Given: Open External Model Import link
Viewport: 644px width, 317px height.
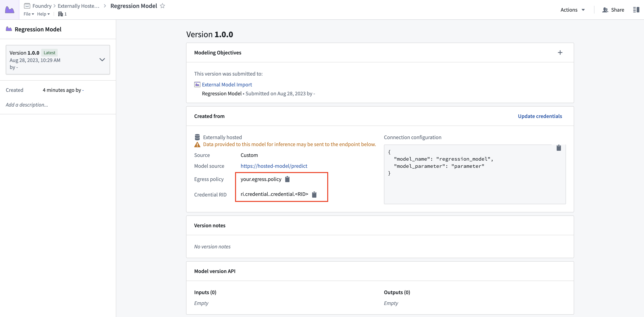Looking at the screenshot, I should coord(227,84).
